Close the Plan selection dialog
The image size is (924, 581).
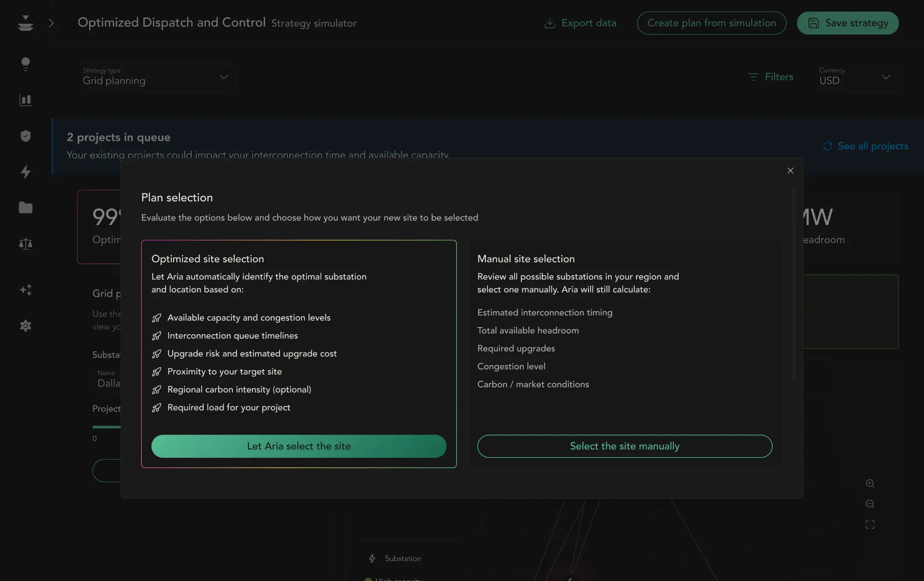[790, 171]
